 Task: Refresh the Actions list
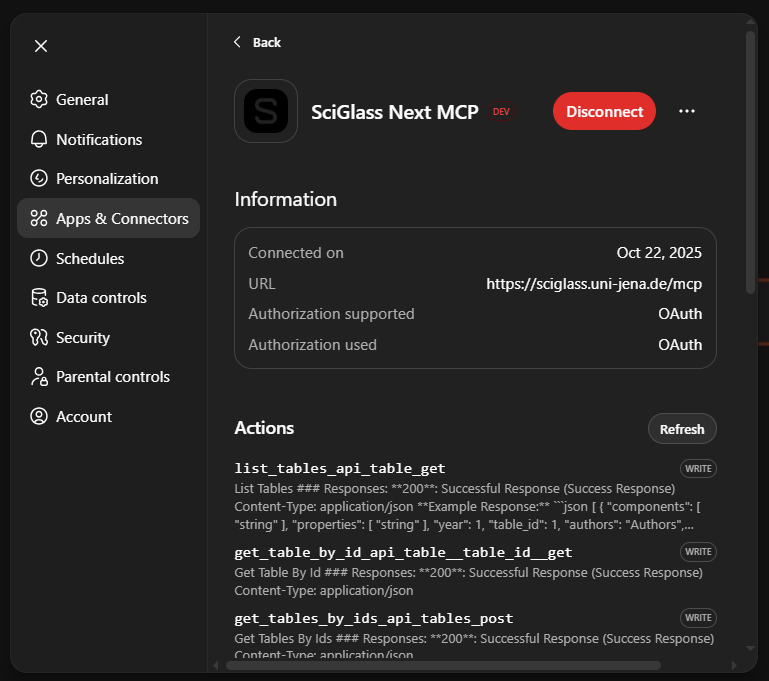pyautogui.click(x=682, y=429)
